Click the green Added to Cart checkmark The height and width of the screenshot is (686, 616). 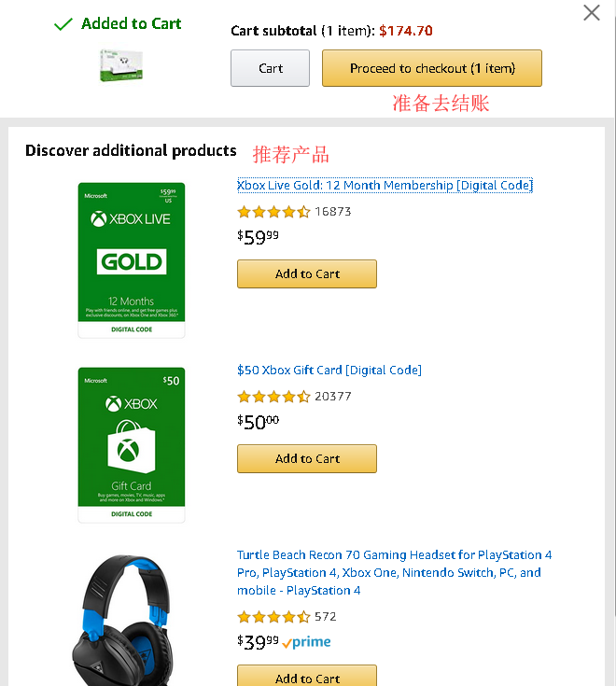tap(63, 24)
